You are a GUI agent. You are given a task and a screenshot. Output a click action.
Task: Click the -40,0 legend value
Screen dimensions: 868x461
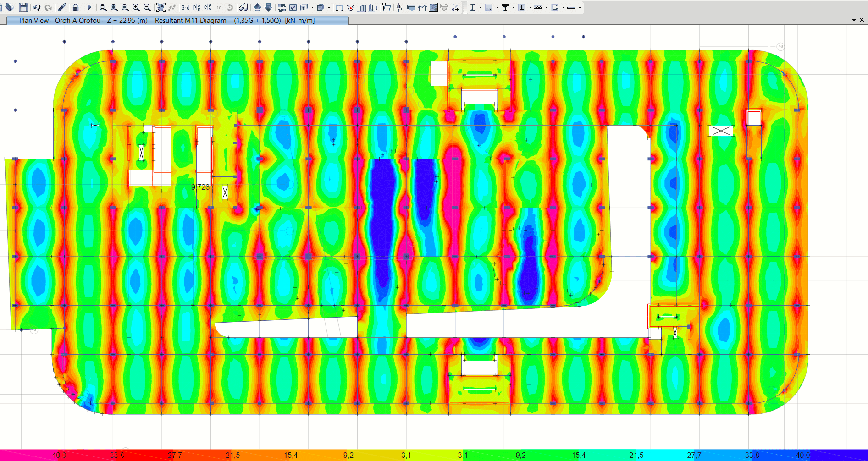(x=59, y=455)
